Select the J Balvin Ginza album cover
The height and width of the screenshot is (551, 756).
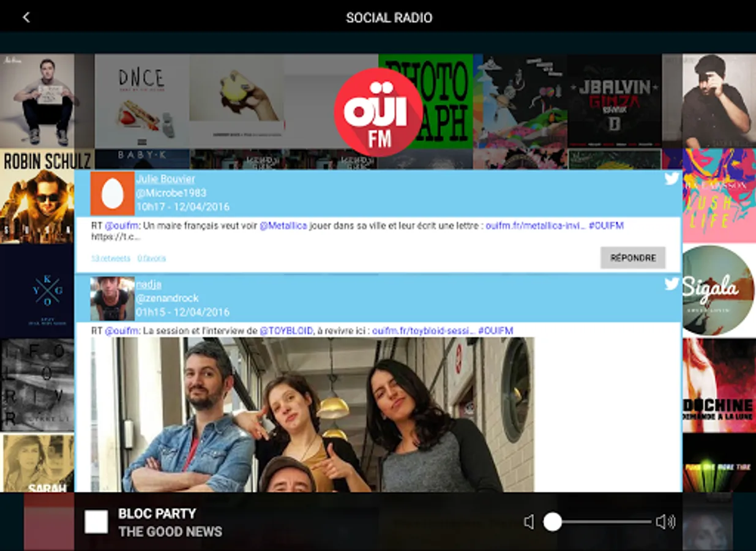pos(615,101)
